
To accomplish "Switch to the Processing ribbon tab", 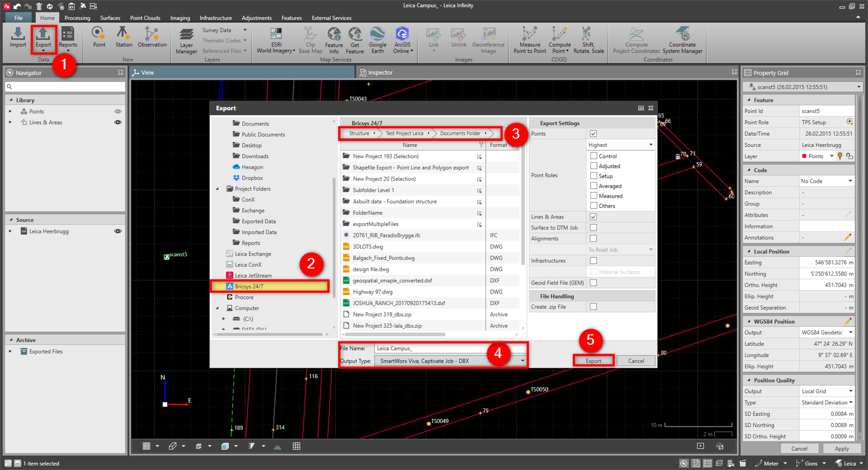I will click(77, 18).
